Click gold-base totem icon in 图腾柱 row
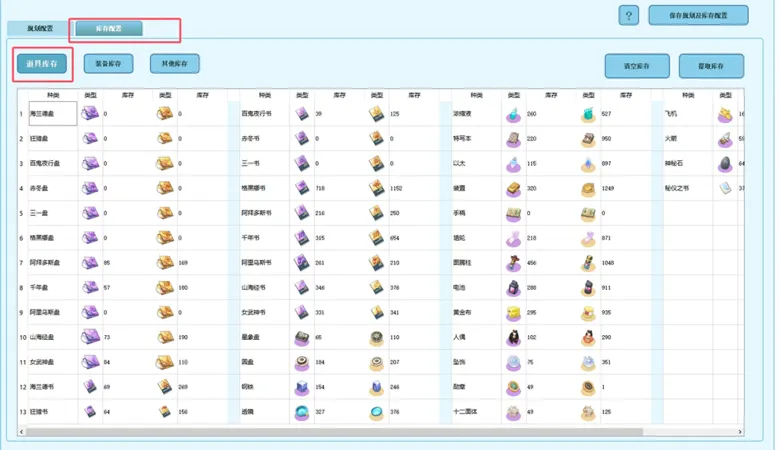This screenshot has height=450, width=780. 588,263
